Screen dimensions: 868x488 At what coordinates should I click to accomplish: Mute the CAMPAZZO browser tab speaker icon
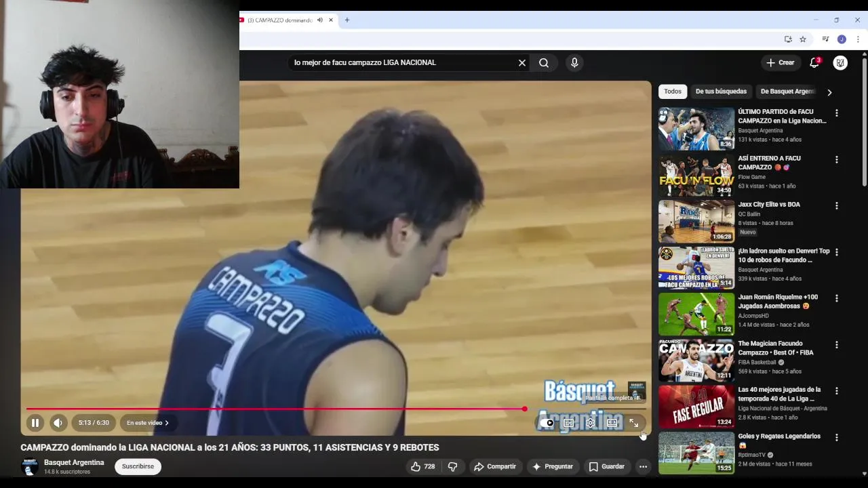point(319,20)
